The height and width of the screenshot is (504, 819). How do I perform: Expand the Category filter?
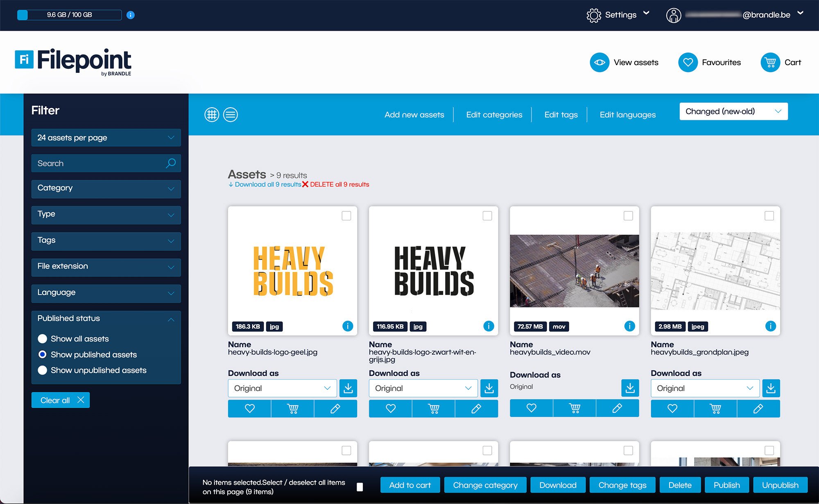pos(106,188)
